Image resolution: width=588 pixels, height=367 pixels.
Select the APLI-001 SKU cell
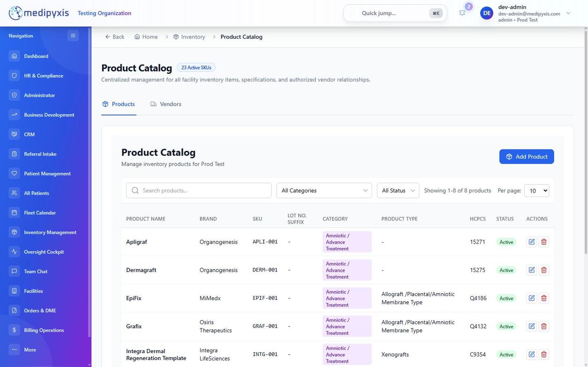point(265,242)
